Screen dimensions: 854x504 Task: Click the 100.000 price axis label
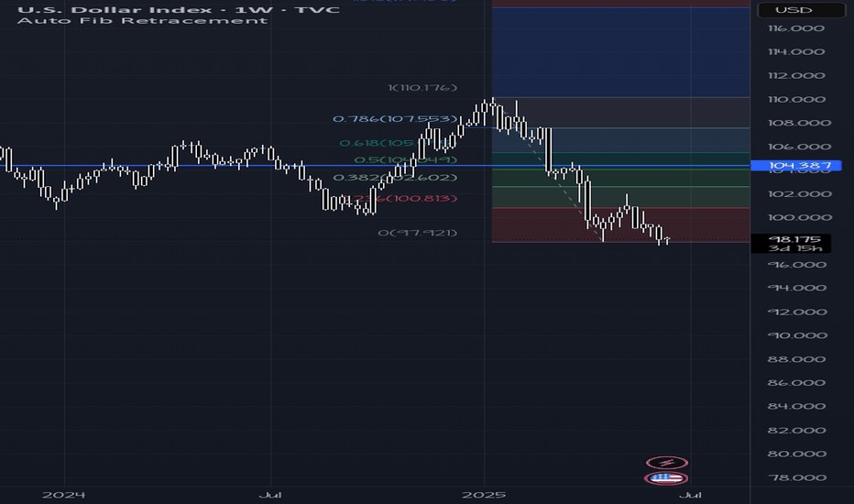tap(799, 217)
